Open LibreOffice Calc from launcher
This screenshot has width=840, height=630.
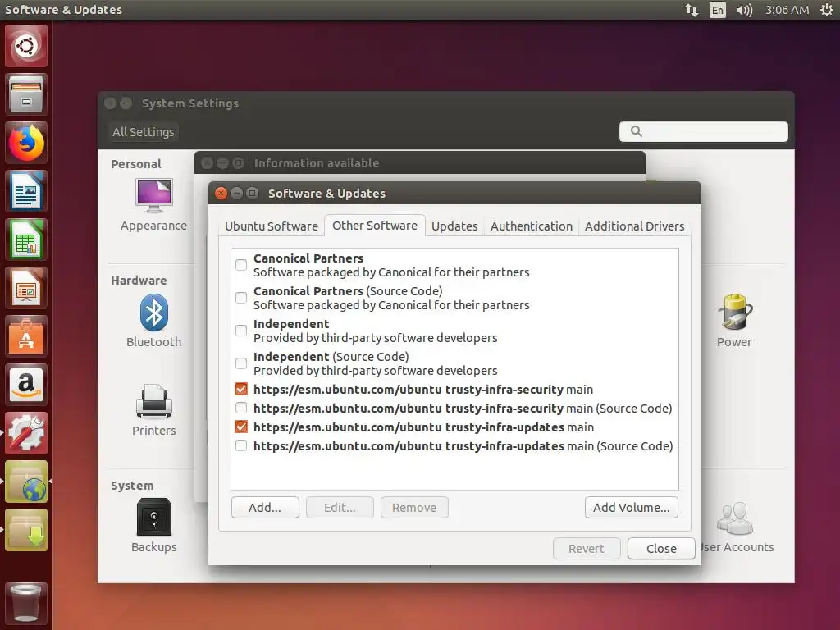(x=25, y=240)
